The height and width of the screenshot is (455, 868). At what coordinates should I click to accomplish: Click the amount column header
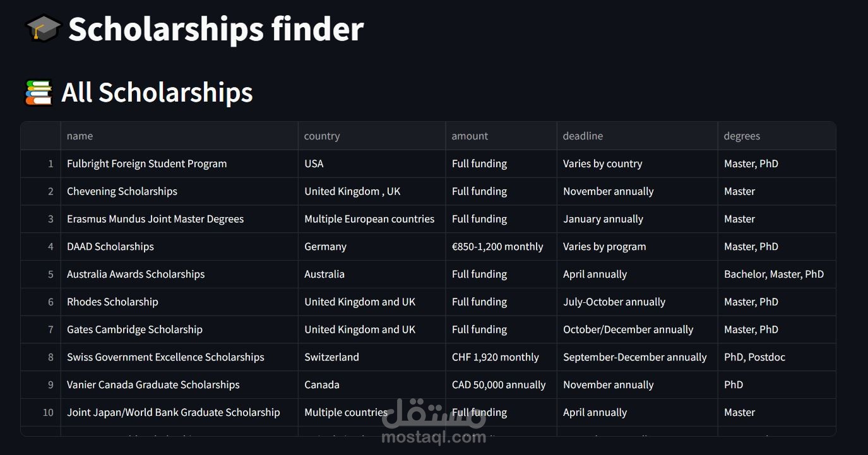501,136
